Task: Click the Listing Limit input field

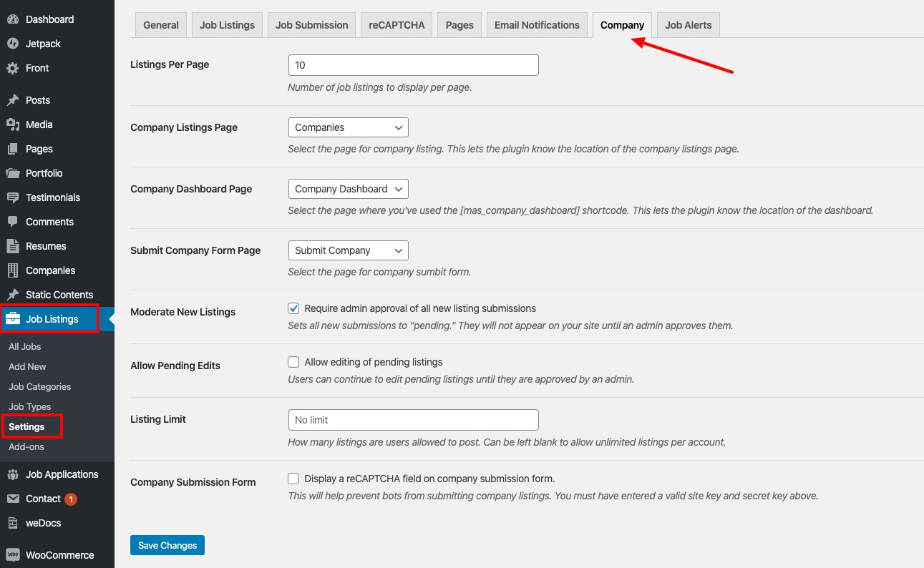Action: tap(413, 420)
